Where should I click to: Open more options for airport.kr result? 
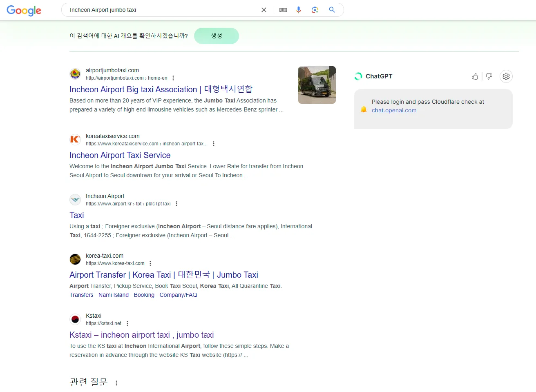click(176, 204)
